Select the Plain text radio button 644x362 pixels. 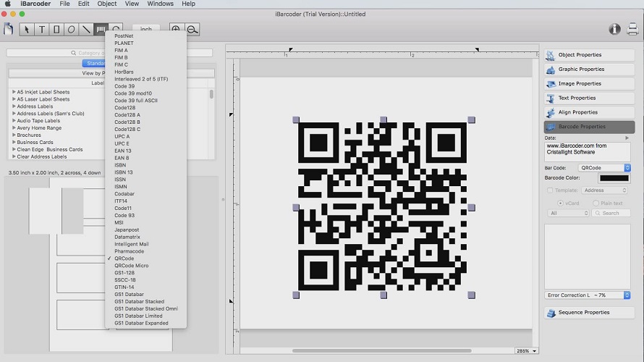click(x=596, y=203)
